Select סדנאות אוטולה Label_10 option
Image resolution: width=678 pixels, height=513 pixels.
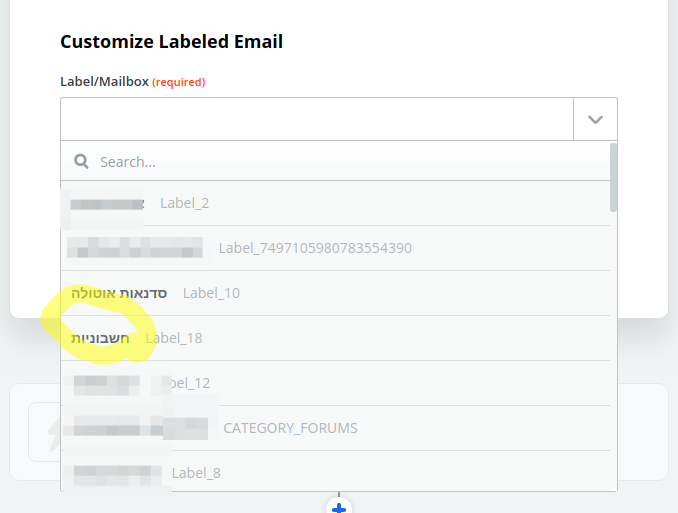tap(336, 293)
